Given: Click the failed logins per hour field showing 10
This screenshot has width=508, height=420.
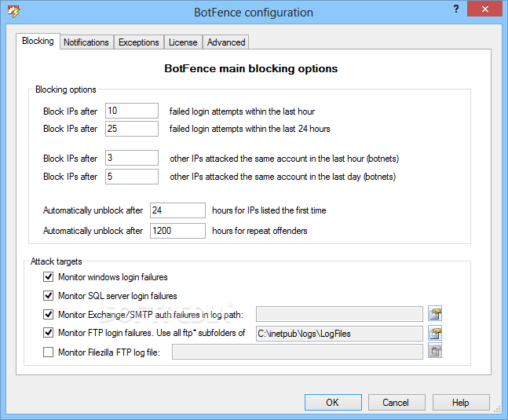Looking at the screenshot, I should click(x=132, y=111).
